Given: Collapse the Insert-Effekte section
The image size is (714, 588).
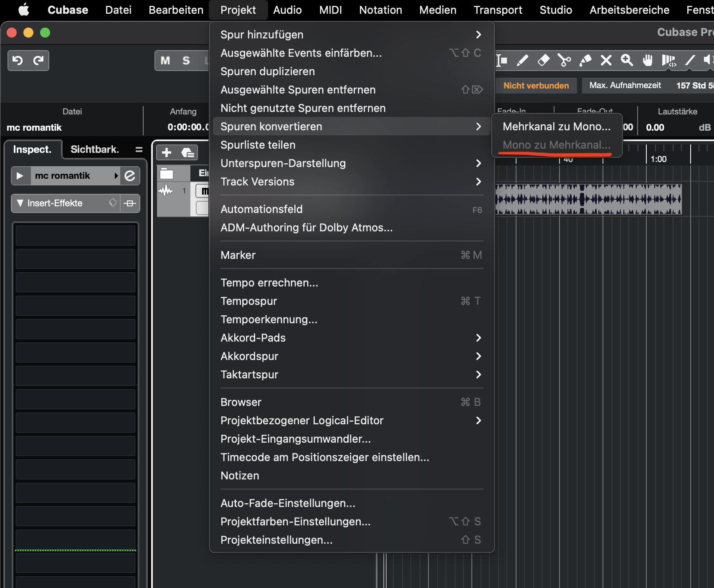Looking at the screenshot, I should 20,203.
